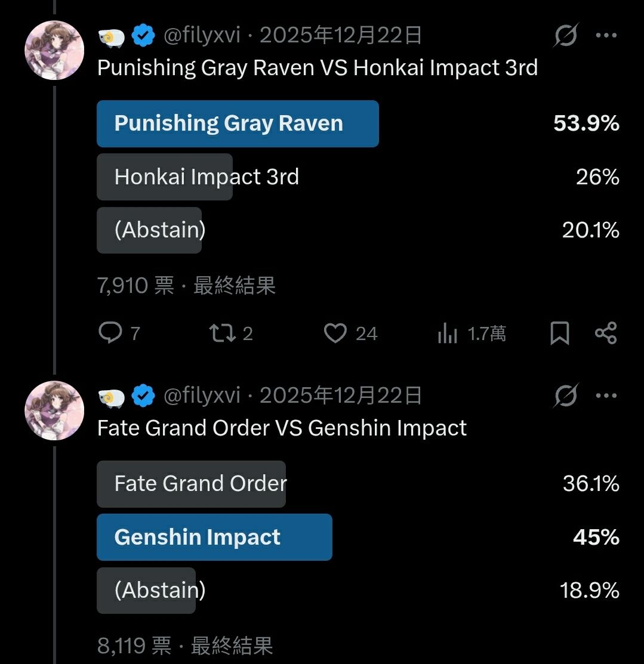
Task: View analytics showing 1.7萬 views
Action: (x=448, y=333)
